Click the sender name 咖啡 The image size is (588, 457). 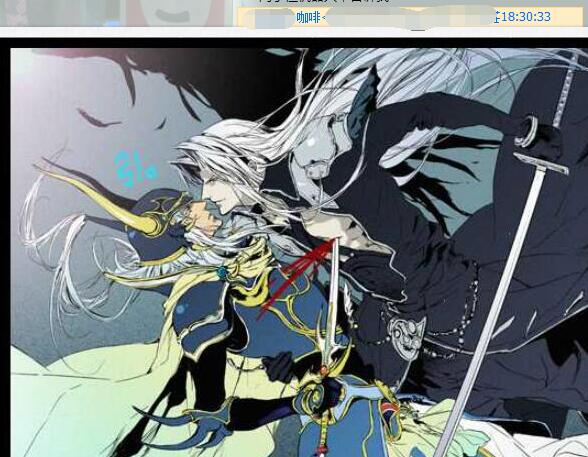308,17
